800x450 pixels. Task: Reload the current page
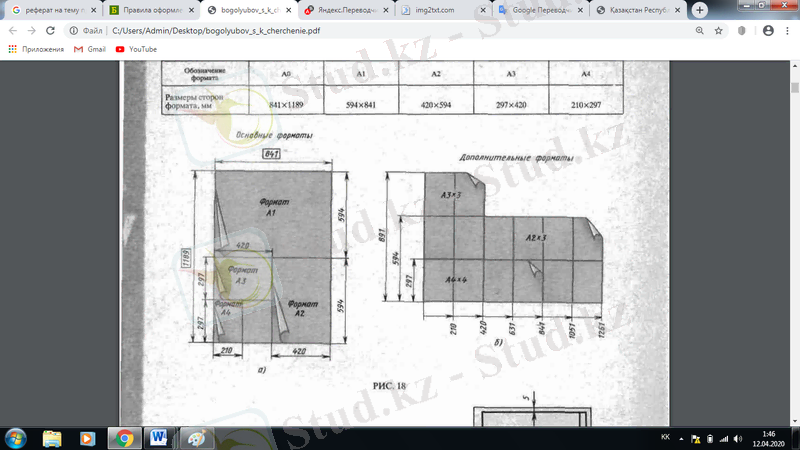point(50,31)
